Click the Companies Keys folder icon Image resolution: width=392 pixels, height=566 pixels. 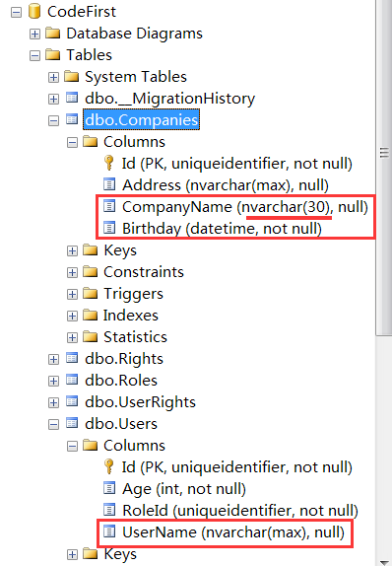91,249
